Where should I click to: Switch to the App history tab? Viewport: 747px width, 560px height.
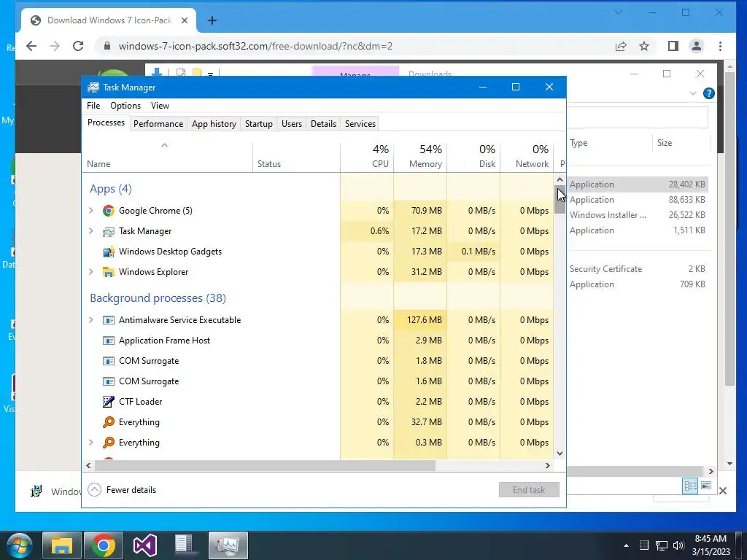214,124
